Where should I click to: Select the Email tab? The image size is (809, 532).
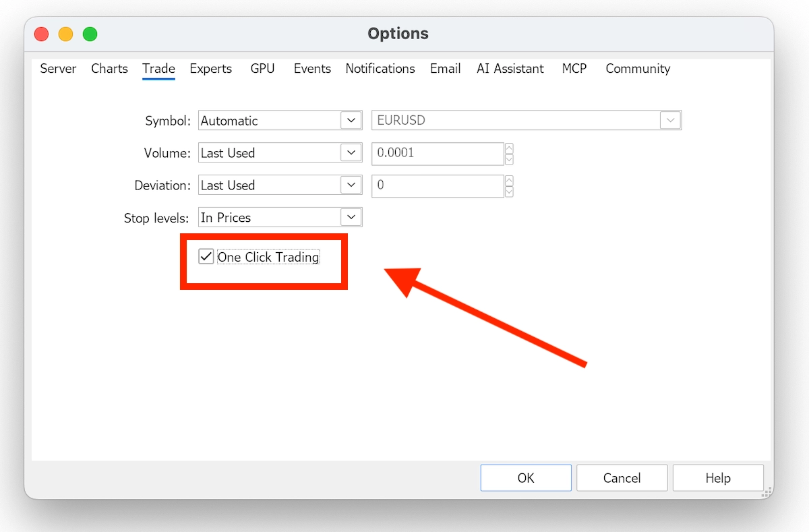[446, 69]
